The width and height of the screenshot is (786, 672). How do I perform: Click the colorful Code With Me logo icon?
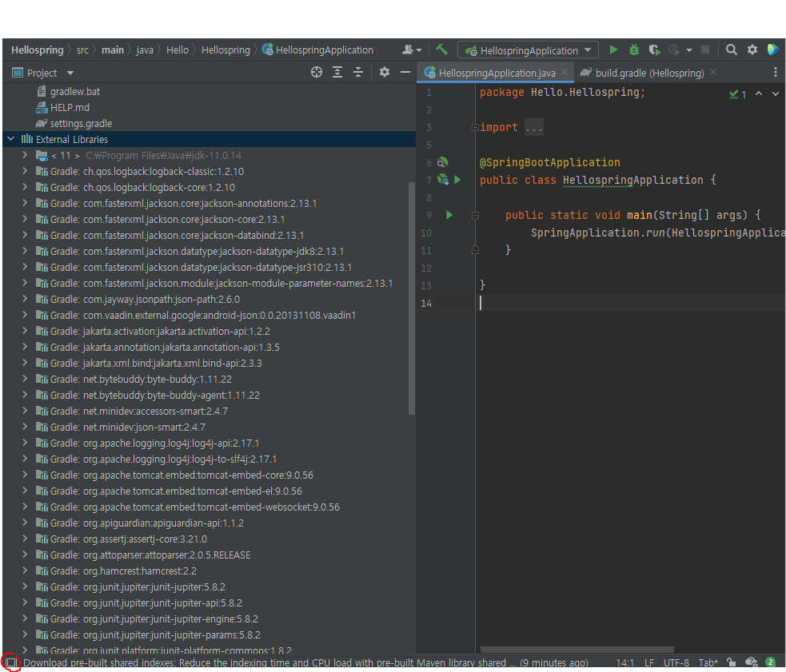(x=772, y=50)
